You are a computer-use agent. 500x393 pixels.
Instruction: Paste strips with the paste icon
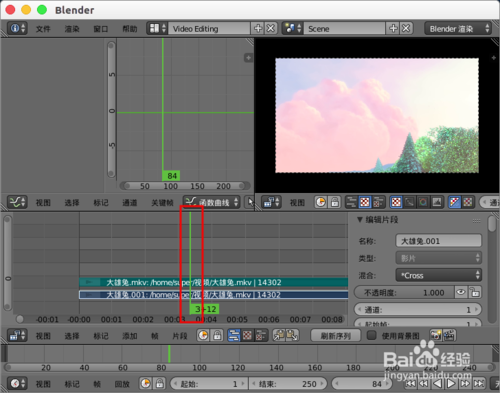coord(292,335)
